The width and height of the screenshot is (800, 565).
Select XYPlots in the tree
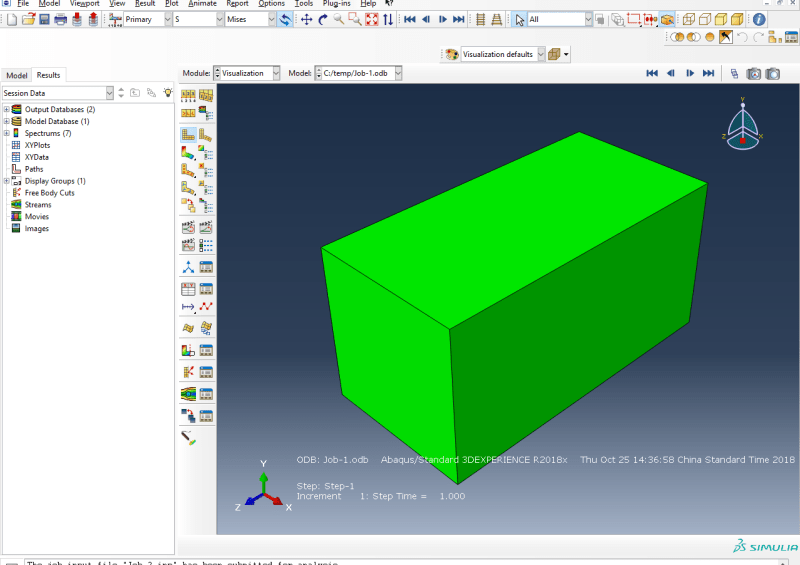click(37, 145)
